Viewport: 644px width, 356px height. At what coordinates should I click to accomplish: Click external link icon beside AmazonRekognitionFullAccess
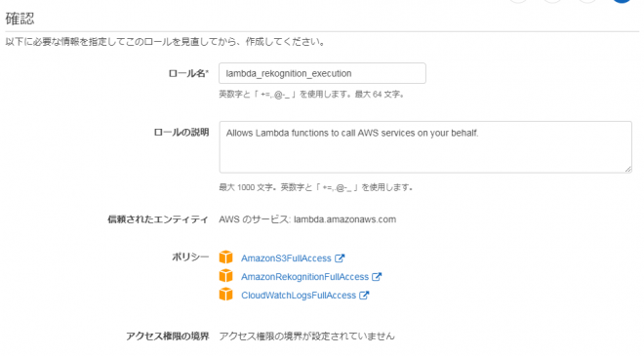point(377,277)
